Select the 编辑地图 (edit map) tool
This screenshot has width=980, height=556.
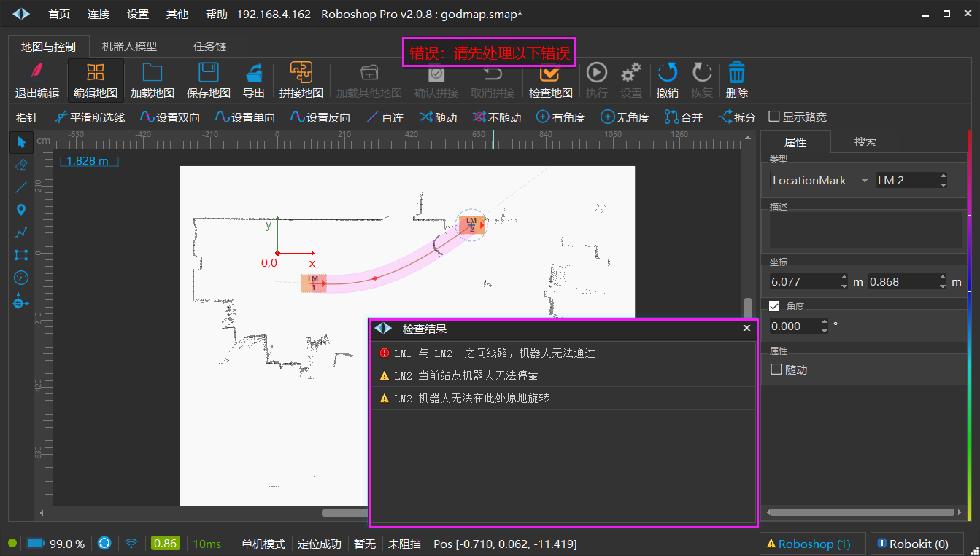[x=95, y=79]
